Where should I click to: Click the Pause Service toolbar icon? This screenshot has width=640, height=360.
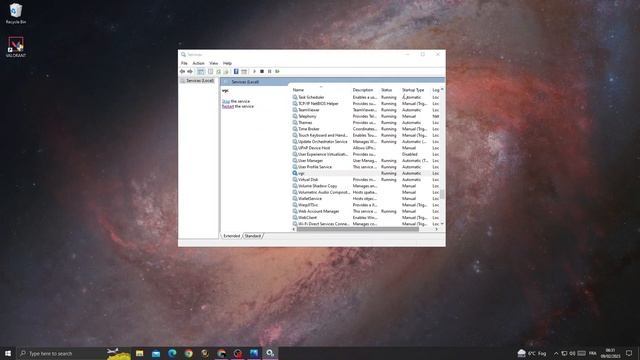pos(269,71)
